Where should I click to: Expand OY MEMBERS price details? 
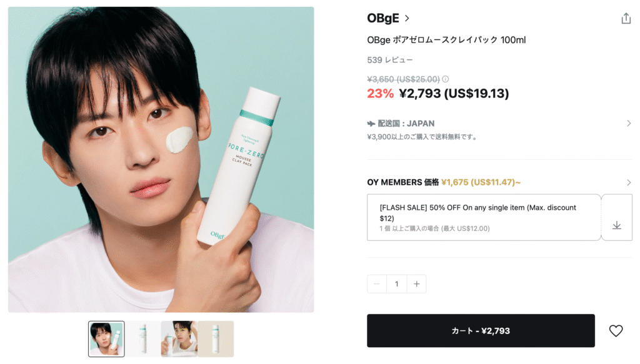(629, 182)
